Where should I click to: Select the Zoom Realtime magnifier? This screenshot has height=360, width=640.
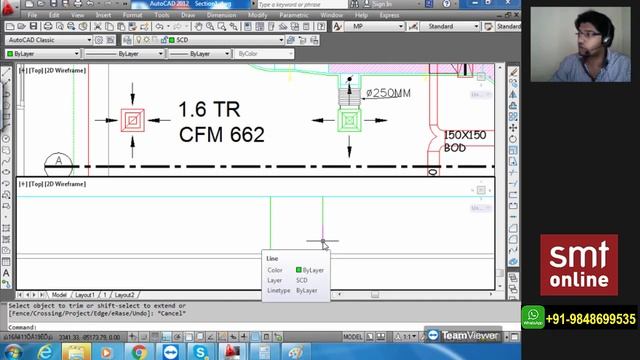point(210,27)
